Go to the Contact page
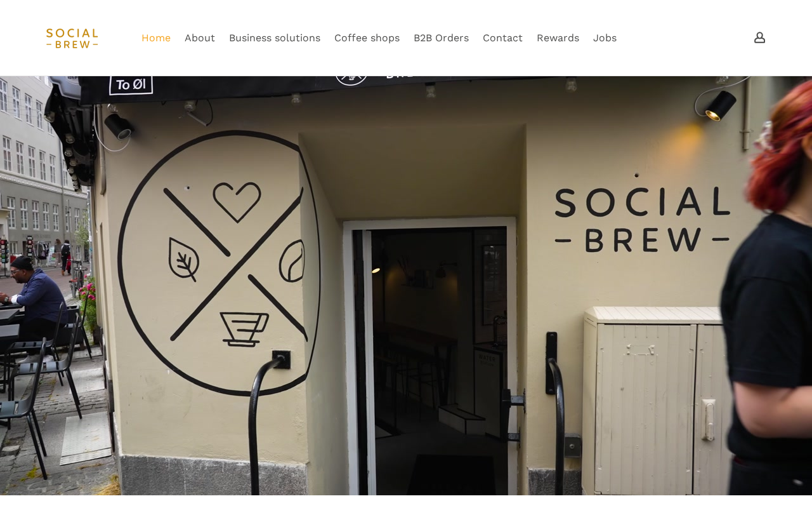Viewport: 812px width, 508px height. pos(502,38)
